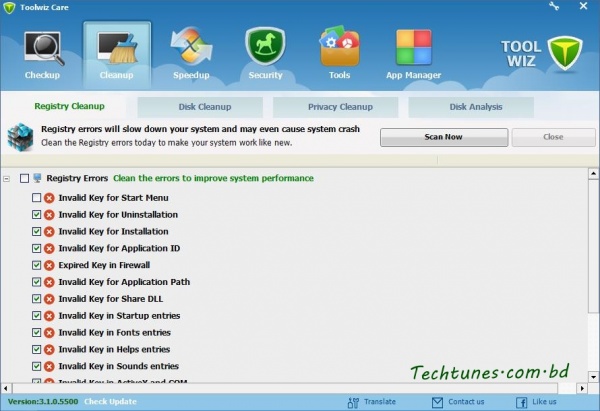Click the error icon beside Invalid Key for Uninstallation
The height and width of the screenshot is (411, 600).
[x=49, y=215]
